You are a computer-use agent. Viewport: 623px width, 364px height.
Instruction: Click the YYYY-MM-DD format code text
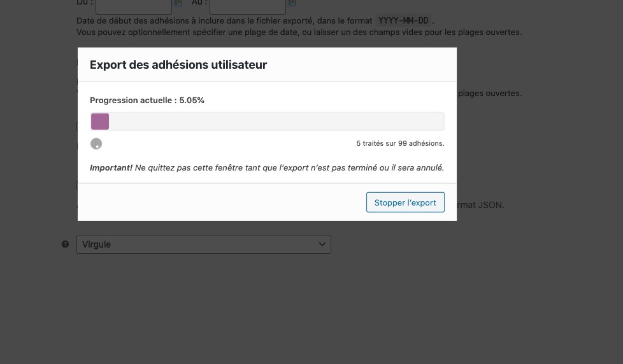coord(404,20)
